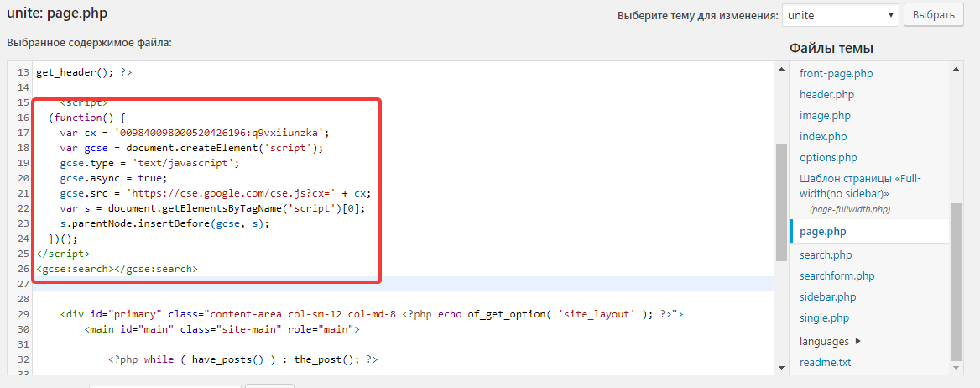Click the code editor scroll up arrow

click(x=781, y=68)
